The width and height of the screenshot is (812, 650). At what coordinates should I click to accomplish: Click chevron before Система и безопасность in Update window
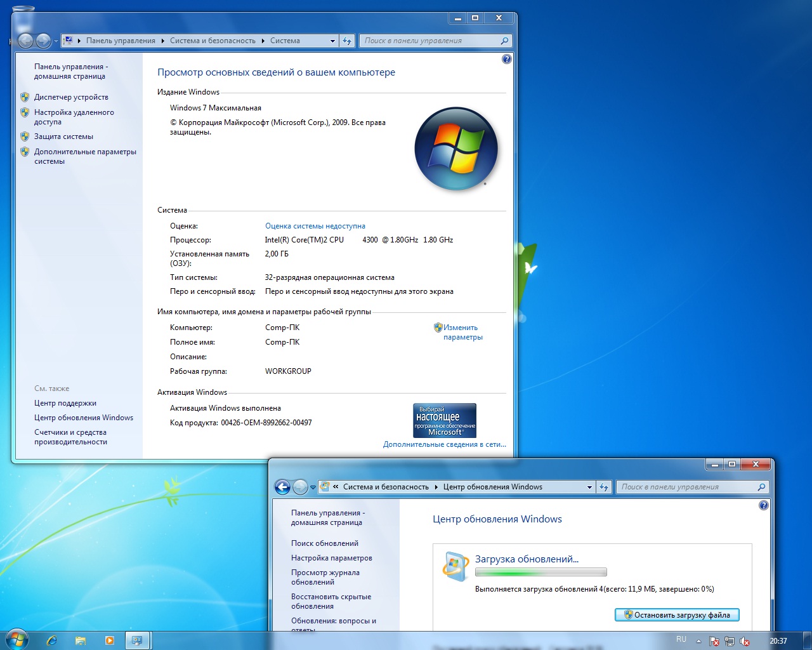pos(336,487)
